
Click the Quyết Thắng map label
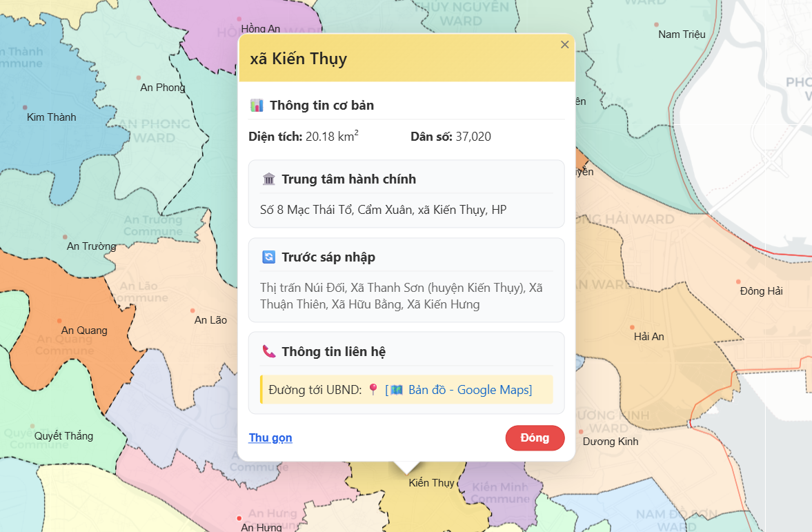(63, 436)
